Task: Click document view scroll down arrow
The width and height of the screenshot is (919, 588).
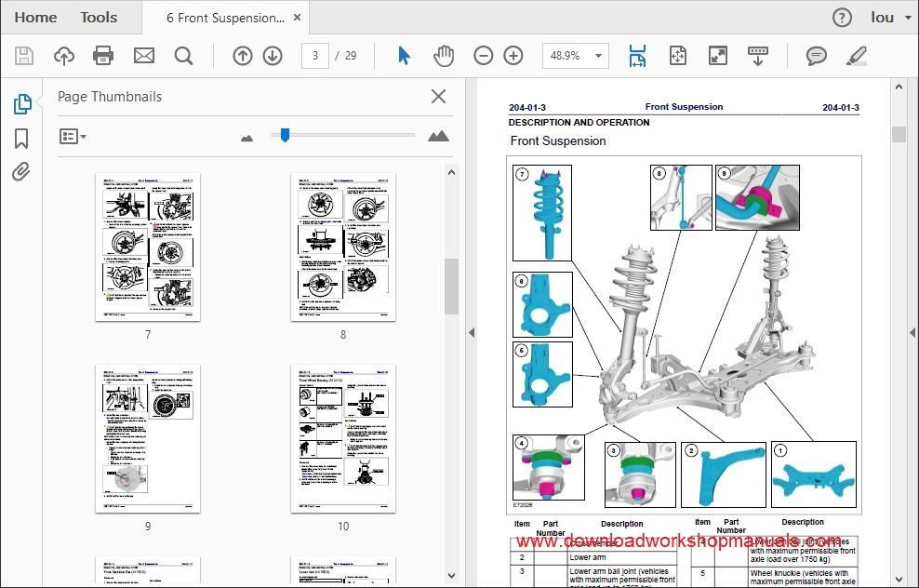Action: [899, 580]
